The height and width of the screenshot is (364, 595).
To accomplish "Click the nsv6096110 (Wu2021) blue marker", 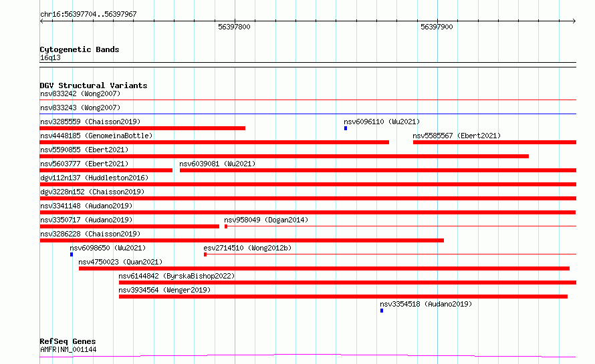I will tap(346, 128).
